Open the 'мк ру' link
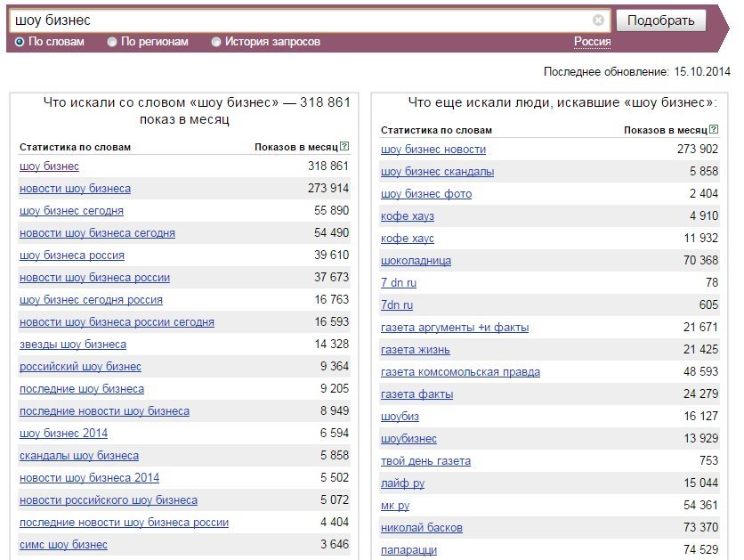This screenshot has width=744, height=560. click(x=395, y=506)
